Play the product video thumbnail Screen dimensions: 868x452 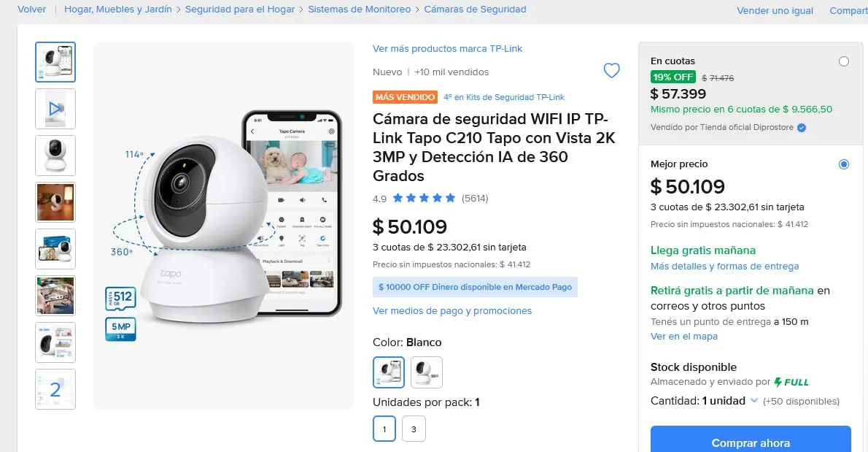pos(55,109)
